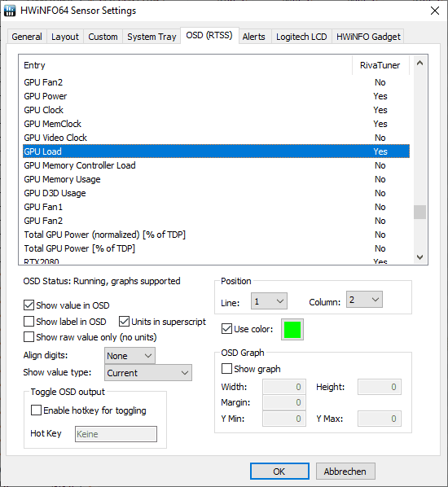This screenshot has width=448, height=487.
Task: Select GPU Memory Controller Load entry
Action: click(216, 165)
